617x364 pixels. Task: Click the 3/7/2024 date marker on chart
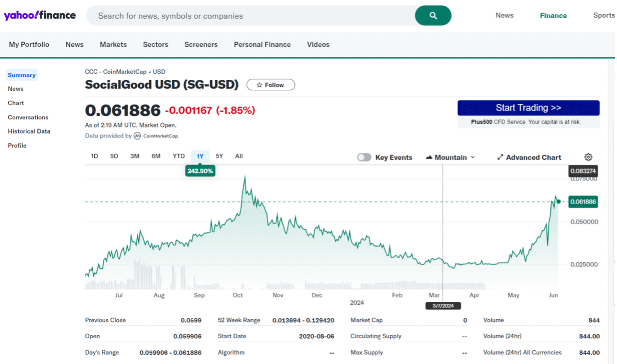click(442, 306)
